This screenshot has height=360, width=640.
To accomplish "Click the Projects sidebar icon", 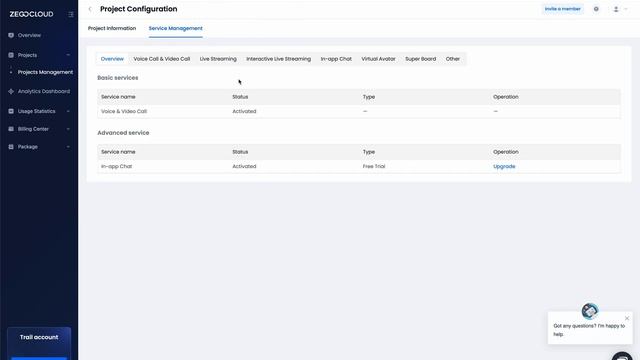I will click(x=11, y=55).
